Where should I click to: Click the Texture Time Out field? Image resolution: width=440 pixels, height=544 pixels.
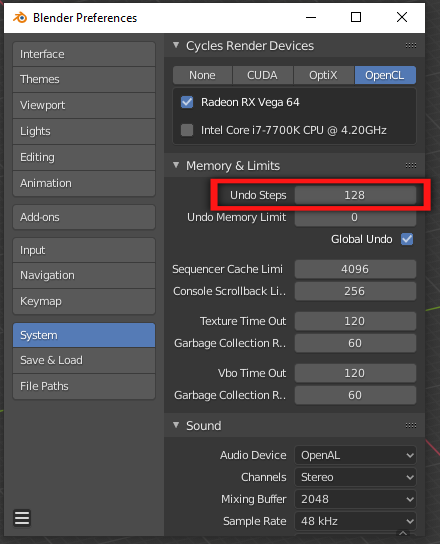pos(355,321)
